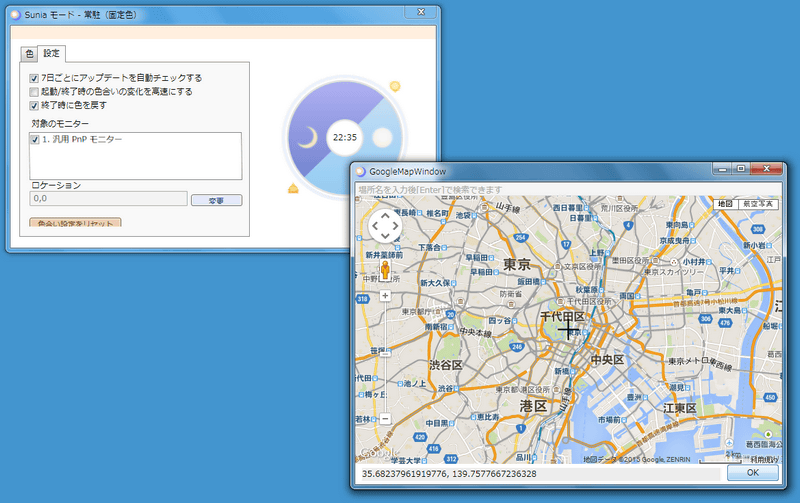Click the GoogleMapWindow title bar icon
800x503 pixels.
point(360,171)
